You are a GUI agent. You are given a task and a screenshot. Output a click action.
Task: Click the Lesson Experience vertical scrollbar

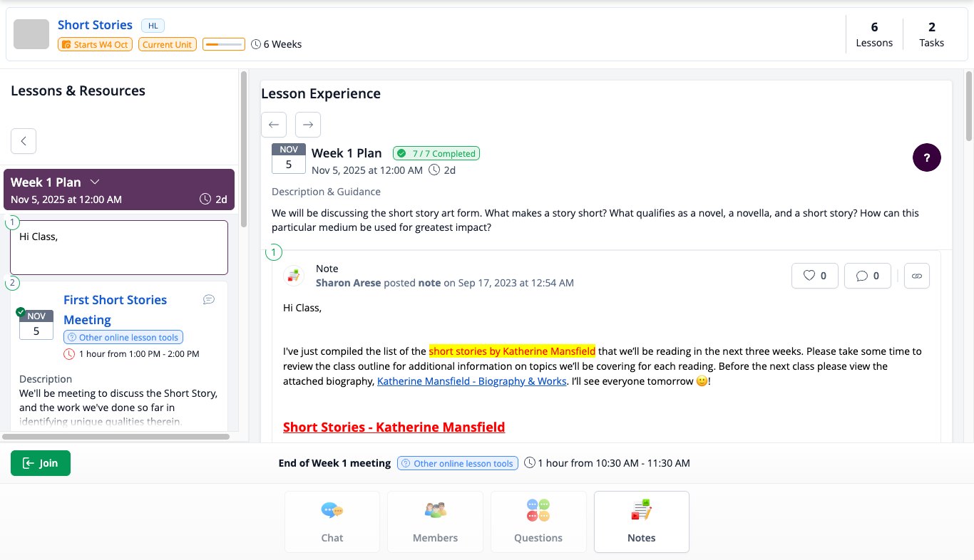(969, 105)
